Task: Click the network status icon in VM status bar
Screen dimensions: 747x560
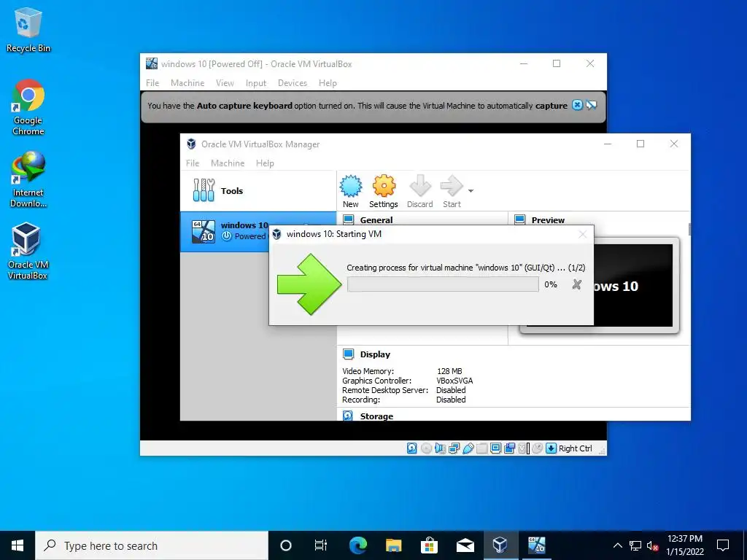Action: [454, 448]
